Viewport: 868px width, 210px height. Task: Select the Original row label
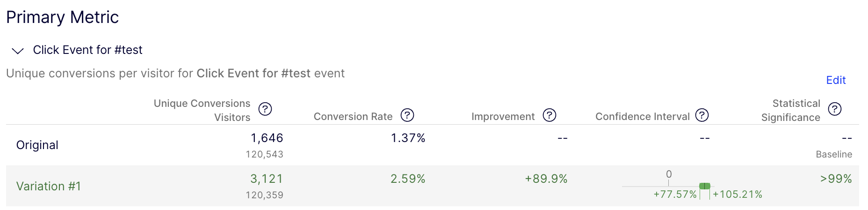[x=37, y=145]
